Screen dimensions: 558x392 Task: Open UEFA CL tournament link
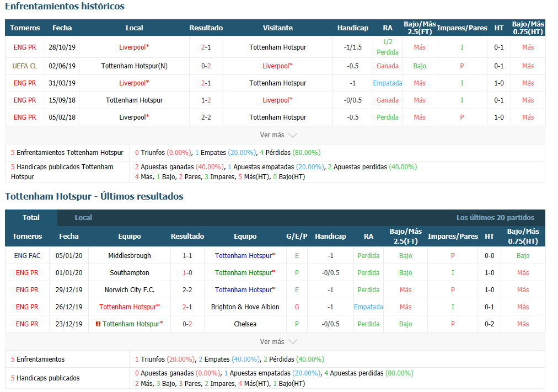pyautogui.click(x=25, y=66)
